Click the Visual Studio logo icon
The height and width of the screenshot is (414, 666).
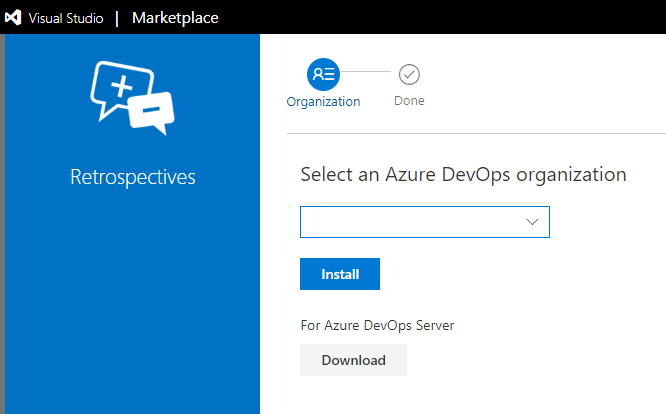click(x=13, y=17)
